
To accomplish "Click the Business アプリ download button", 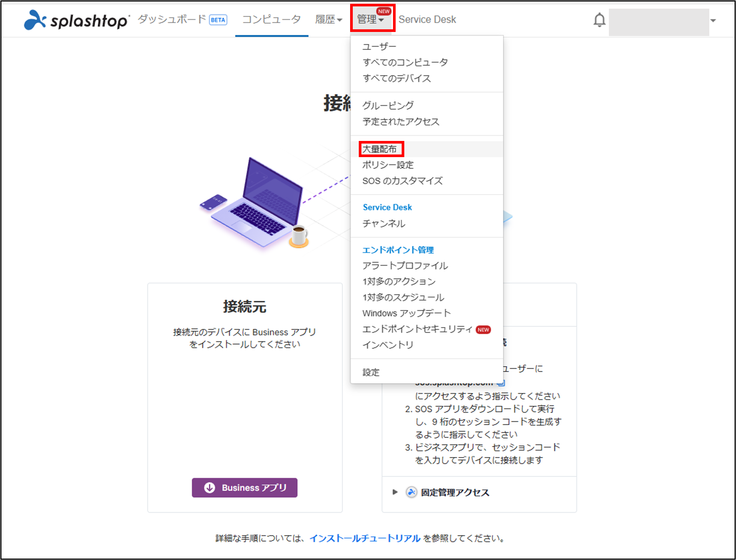I will pos(244,487).
